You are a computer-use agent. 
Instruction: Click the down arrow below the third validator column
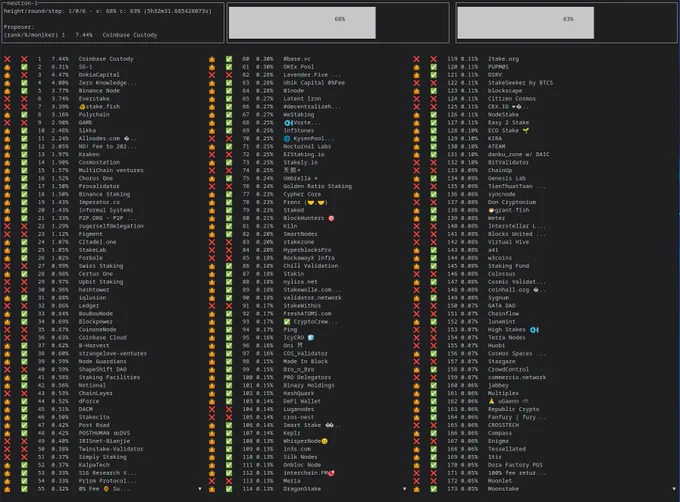tap(674, 489)
